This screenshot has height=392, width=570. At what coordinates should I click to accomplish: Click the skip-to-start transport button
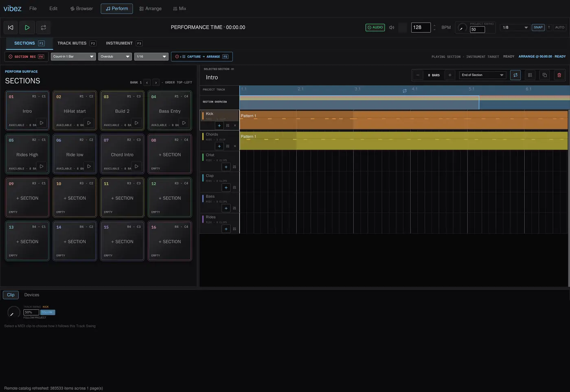click(x=11, y=27)
